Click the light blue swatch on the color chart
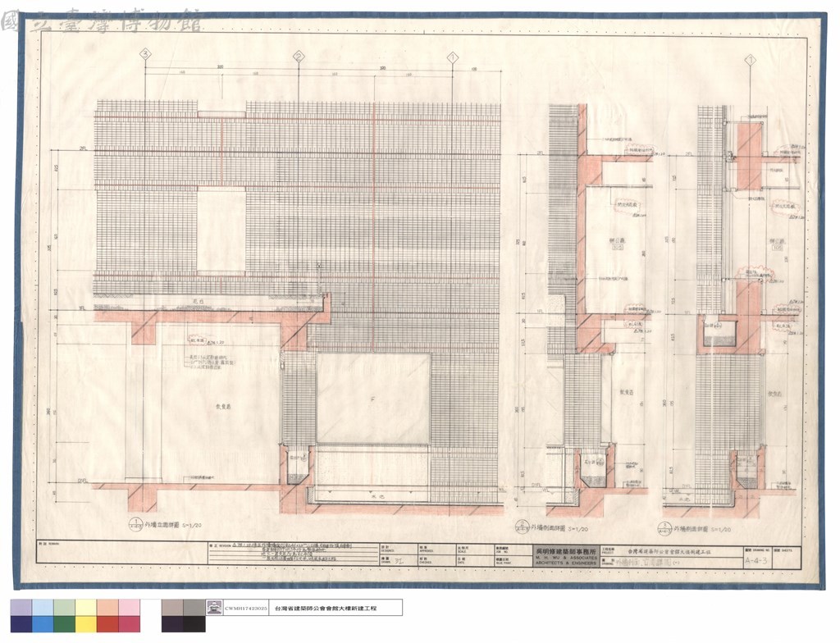The height and width of the screenshot is (643, 840). click(43, 608)
